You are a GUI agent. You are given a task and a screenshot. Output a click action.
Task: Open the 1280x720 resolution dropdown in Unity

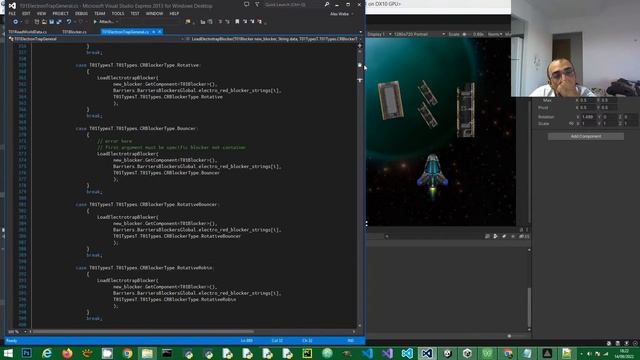(419, 34)
